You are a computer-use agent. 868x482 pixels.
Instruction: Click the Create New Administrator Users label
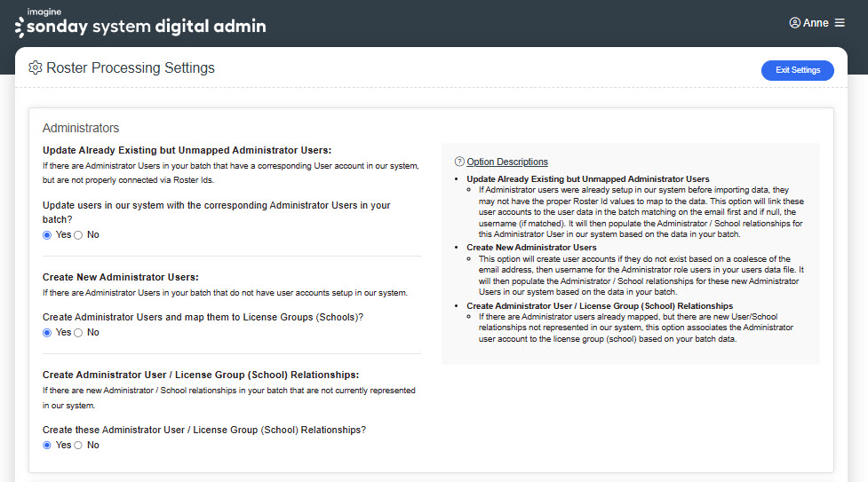click(121, 277)
